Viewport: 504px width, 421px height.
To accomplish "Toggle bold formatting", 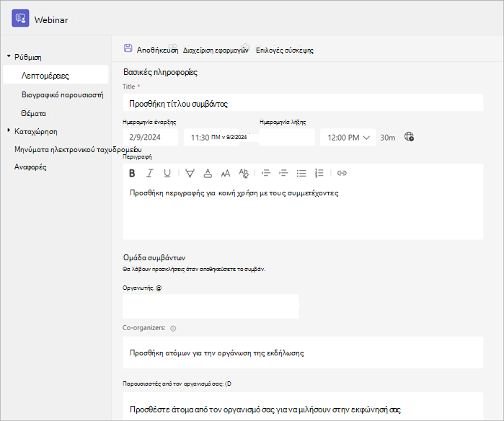I will tap(132, 173).
